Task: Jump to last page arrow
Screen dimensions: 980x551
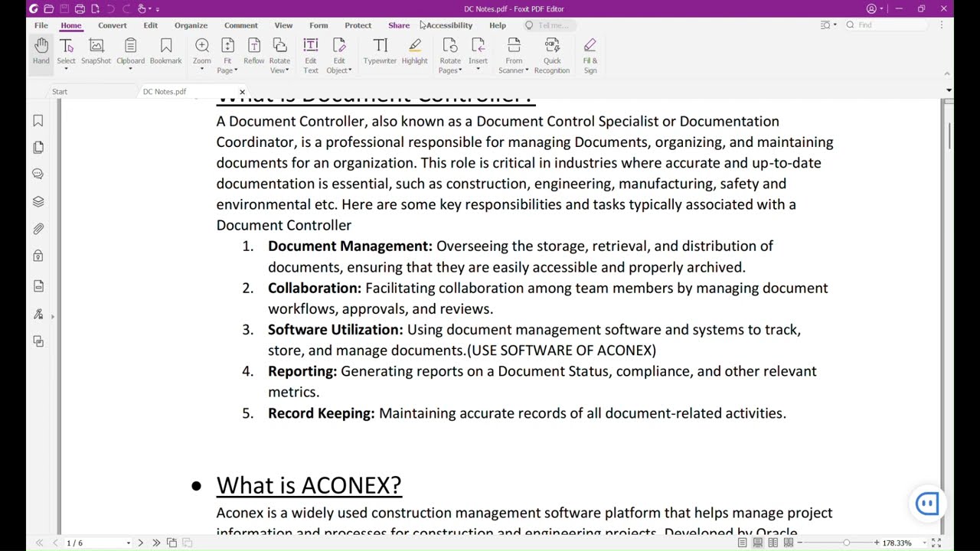Action: click(x=156, y=543)
